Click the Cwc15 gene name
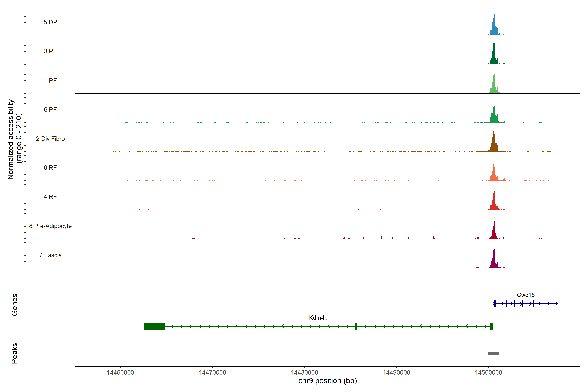Viewport: 588px width, 392px height. coord(525,295)
